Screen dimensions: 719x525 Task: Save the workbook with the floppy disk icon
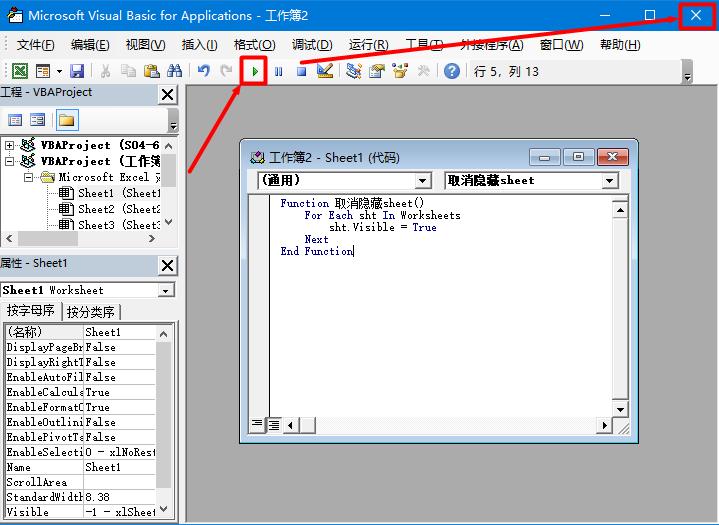click(77, 71)
